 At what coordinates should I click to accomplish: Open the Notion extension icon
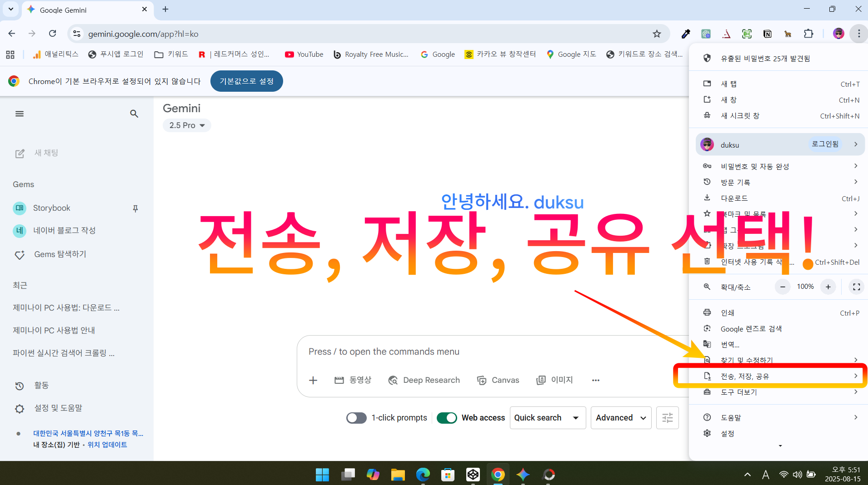768,34
